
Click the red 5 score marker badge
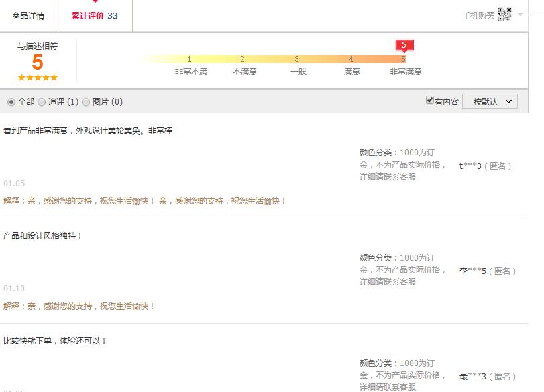[x=404, y=46]
